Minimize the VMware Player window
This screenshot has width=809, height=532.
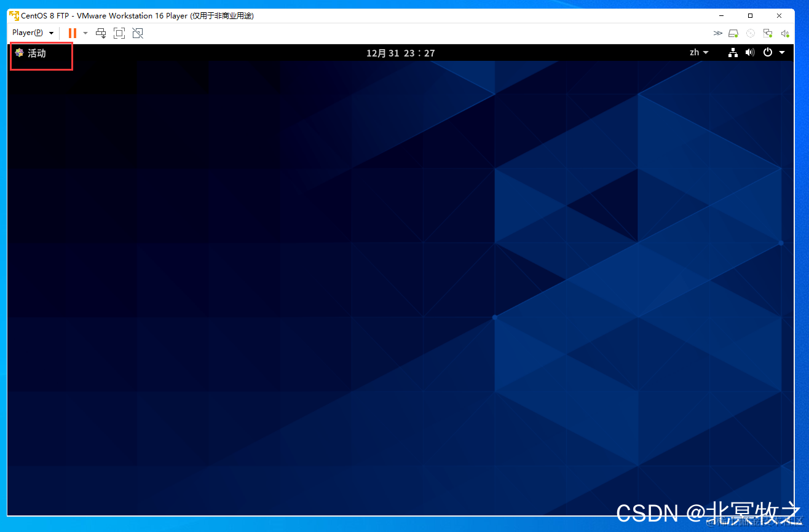[x=722, y=15]
